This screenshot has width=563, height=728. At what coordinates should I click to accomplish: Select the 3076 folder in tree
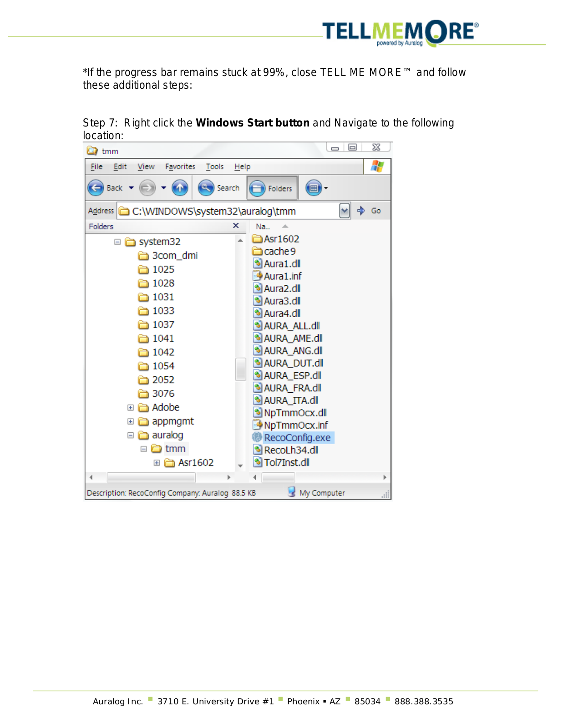coord(157,394)
